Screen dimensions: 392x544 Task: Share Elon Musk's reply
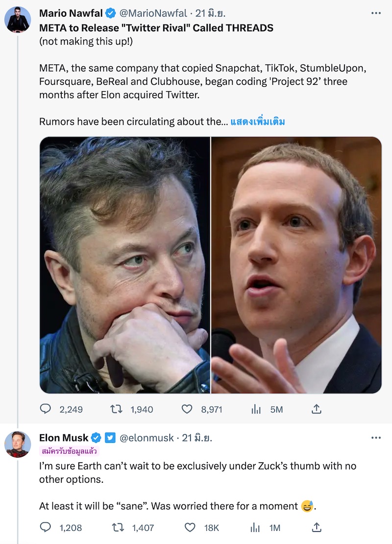tap(317, 527)
